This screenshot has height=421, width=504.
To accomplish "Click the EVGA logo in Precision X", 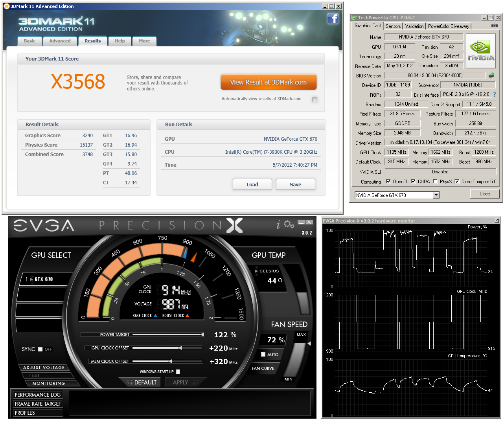I will pyautogui.click(x=44, y=226).
